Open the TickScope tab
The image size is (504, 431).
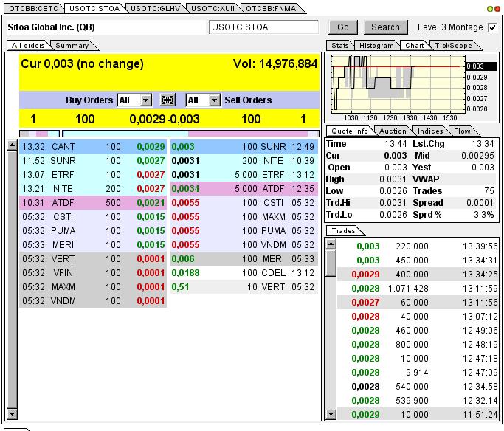click(452, 46)
